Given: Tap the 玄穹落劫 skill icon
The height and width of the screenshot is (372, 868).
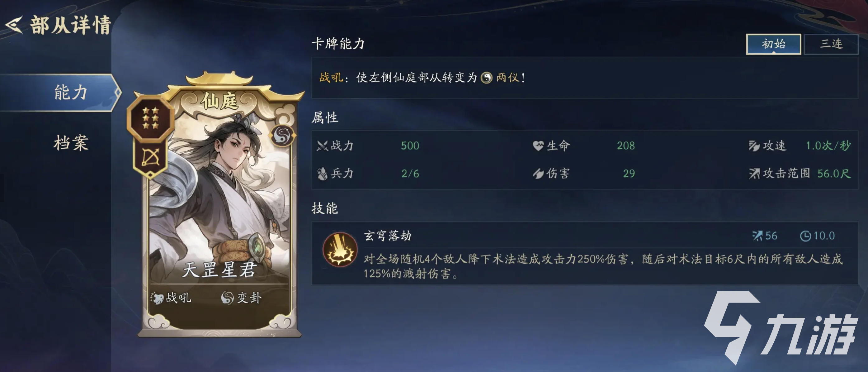Looking at the screenshot, I should (340, 250).
